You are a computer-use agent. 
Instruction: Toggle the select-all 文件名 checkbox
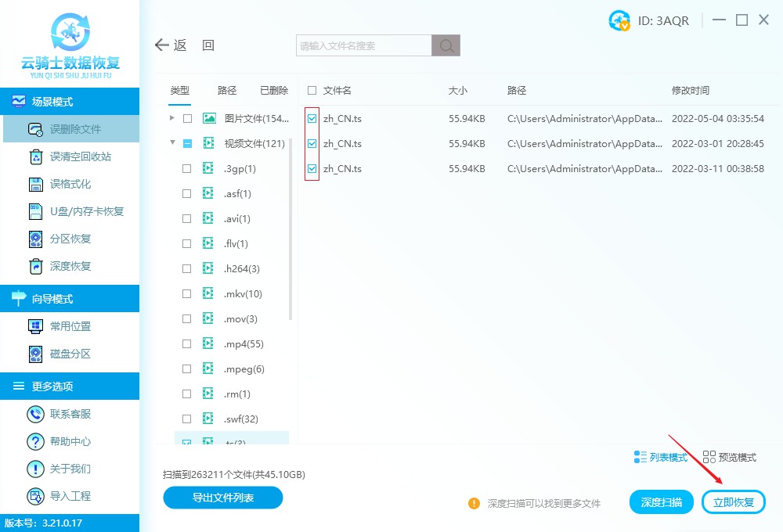point(312,90)
